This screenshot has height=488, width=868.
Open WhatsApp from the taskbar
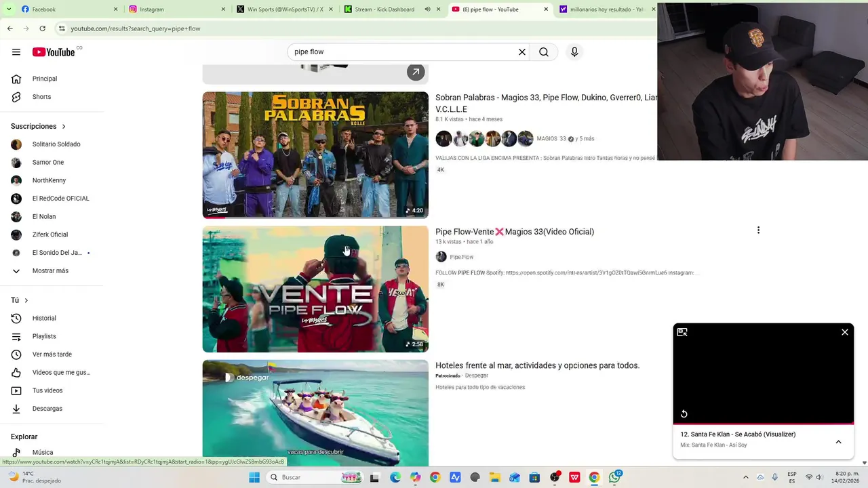pos(614,477)
